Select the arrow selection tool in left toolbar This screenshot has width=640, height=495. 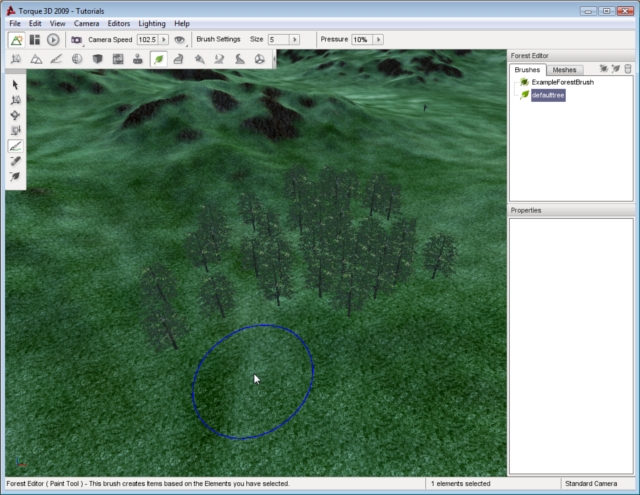tap(16, 85)
